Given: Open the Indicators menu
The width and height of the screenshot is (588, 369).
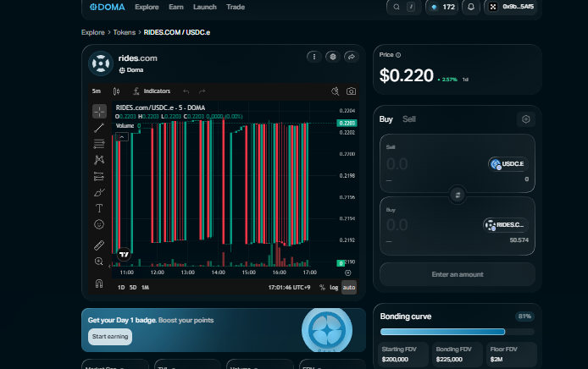Looking at the screenshot, I should coord(153,91).
